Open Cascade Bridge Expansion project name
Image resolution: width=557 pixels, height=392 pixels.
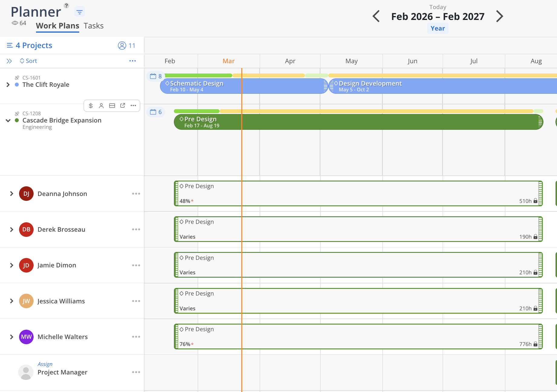click(x=62, y=120)
